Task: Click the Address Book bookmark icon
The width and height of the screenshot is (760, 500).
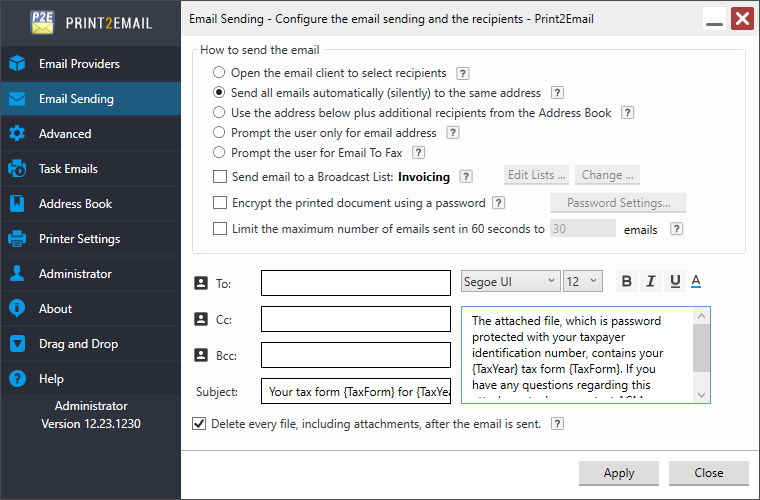Action: tap(17, 203)
